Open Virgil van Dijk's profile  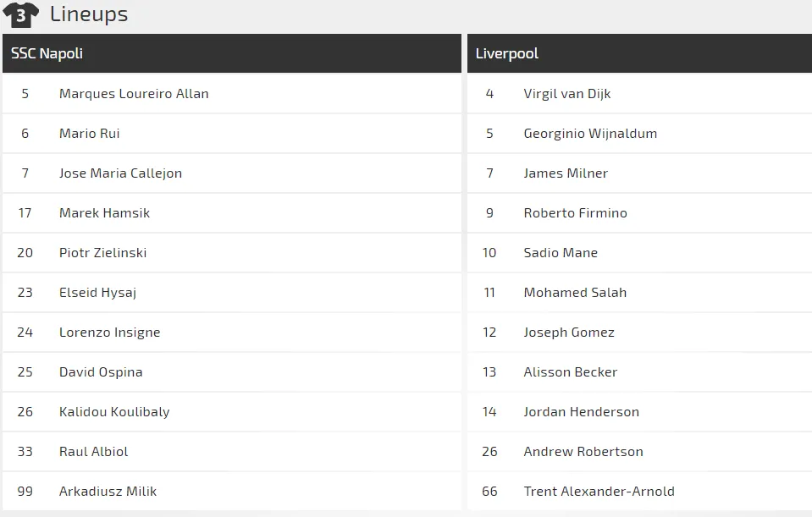(567, 94)
